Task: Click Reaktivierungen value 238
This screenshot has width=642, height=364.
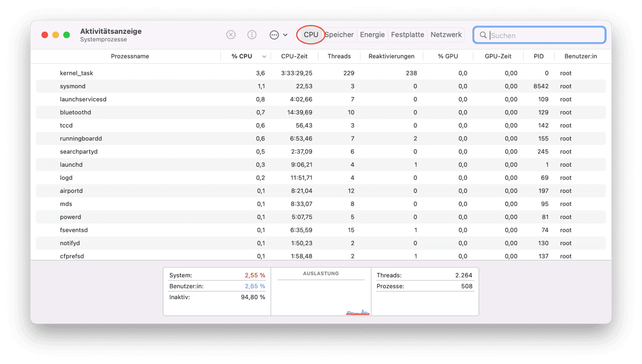Action: click(x=412, y=73)
